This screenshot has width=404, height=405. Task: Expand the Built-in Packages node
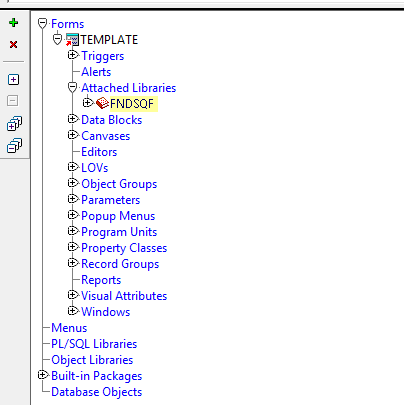coord(43,375)
